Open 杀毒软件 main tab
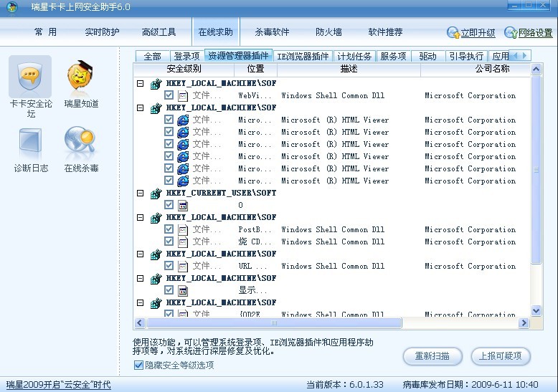Image resolution: width=558 pixels, height=392 pixels. (x=272, y=32)
